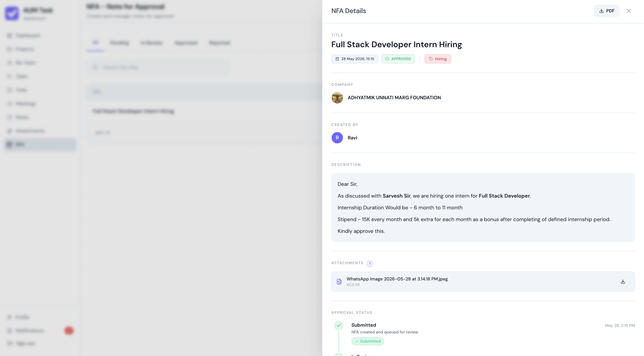Screen dimensions: 644x356
Task: Click Ravi's purple R avatar
Action: point(337,138)
